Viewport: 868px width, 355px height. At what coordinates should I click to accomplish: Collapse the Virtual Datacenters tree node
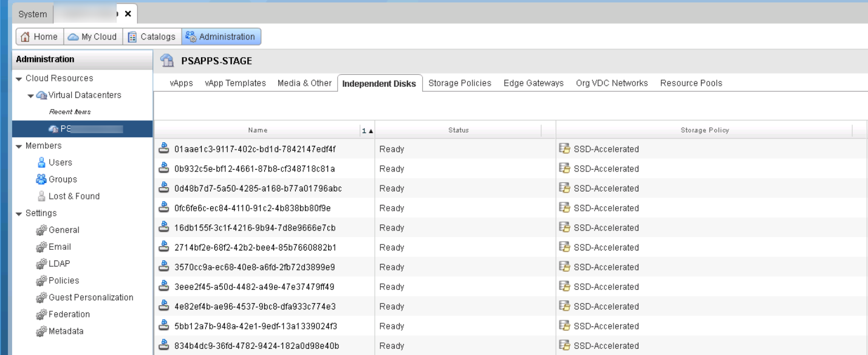click(30, 95)
